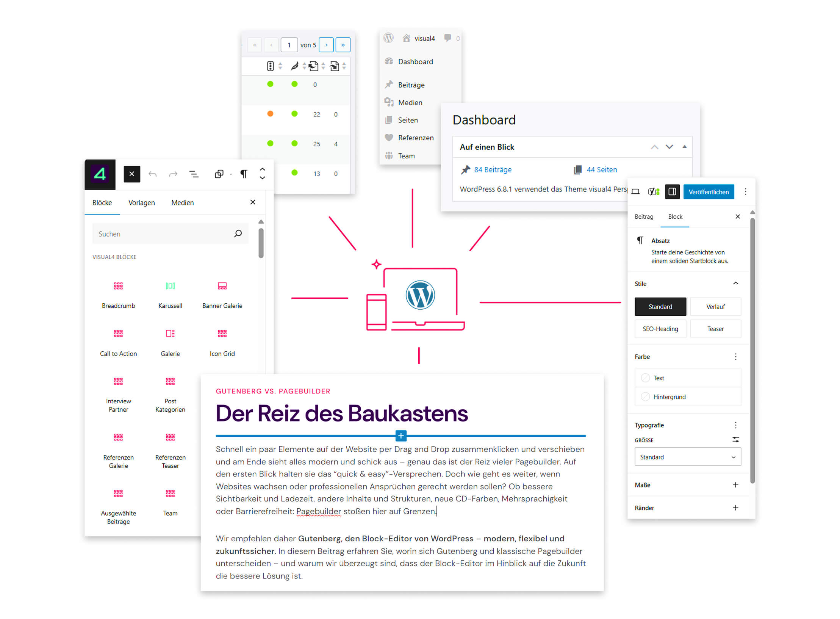Viewport: 840px width, 619px height.
Task: Go to next page in pagination
Action: tap(326, 45)
